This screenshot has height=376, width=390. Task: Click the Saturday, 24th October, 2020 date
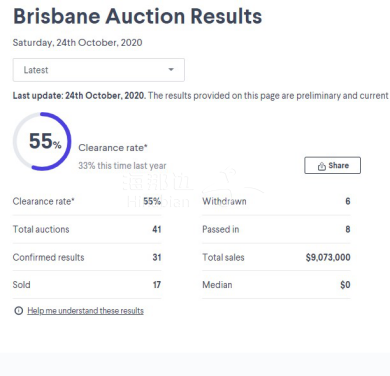(x=77, y=43)
